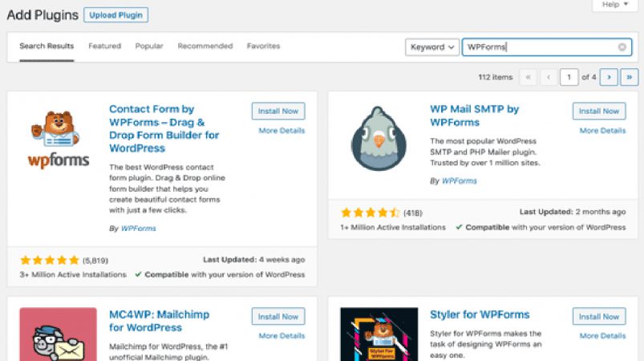
Task: Go to next page of plugin results
Action: pyautogui.click(x=609, y=77)
